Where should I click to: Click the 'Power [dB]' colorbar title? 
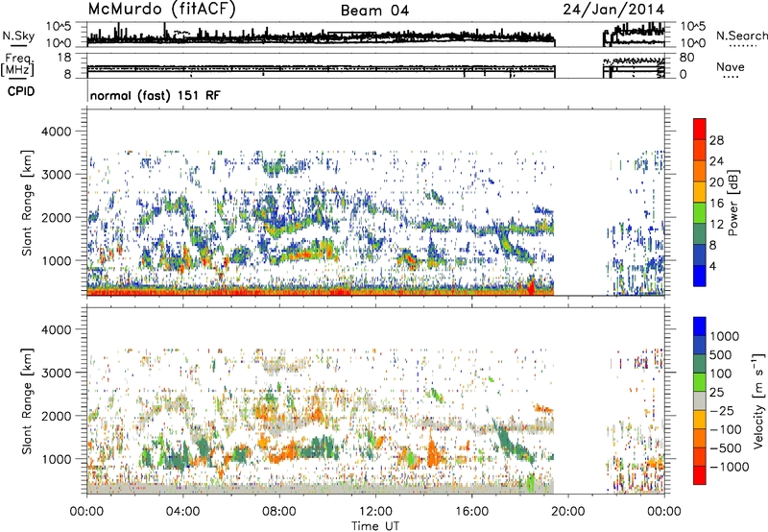tap(733, 203)
